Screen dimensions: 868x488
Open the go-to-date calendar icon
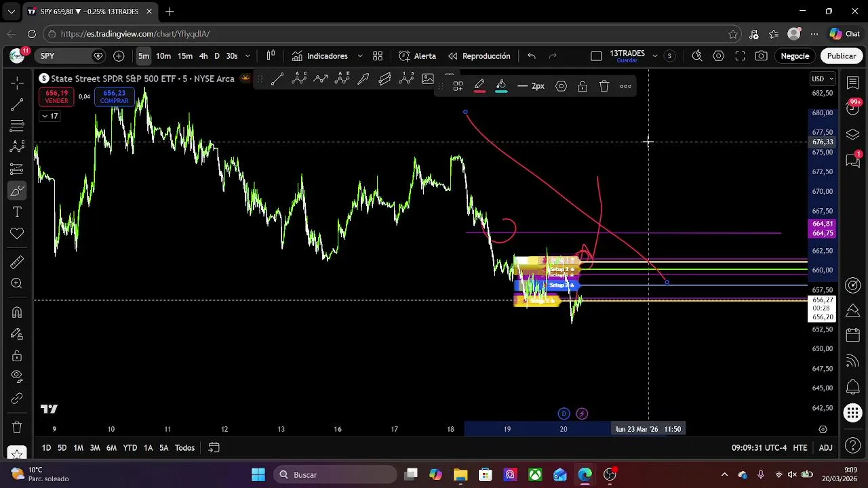[x=214, y=447]
